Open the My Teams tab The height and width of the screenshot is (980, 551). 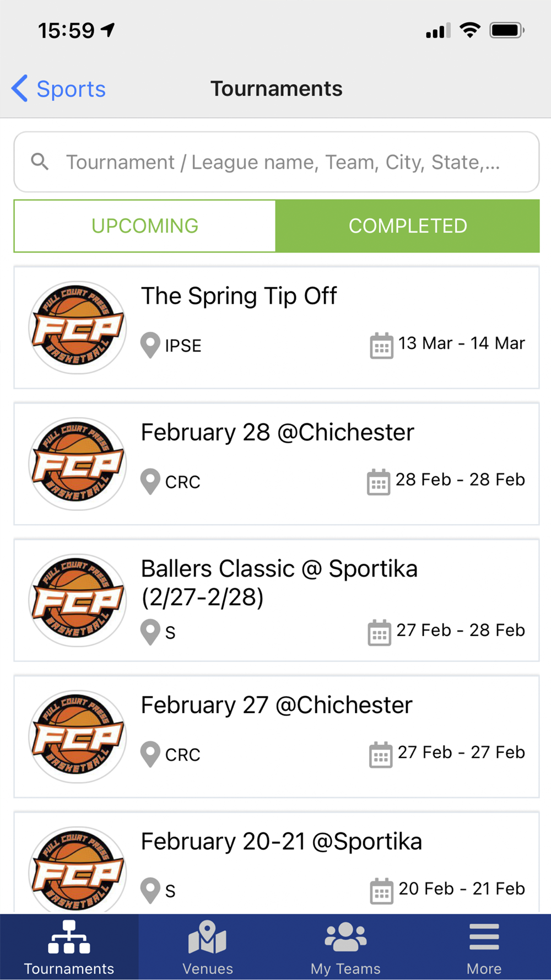pos(345,946)
